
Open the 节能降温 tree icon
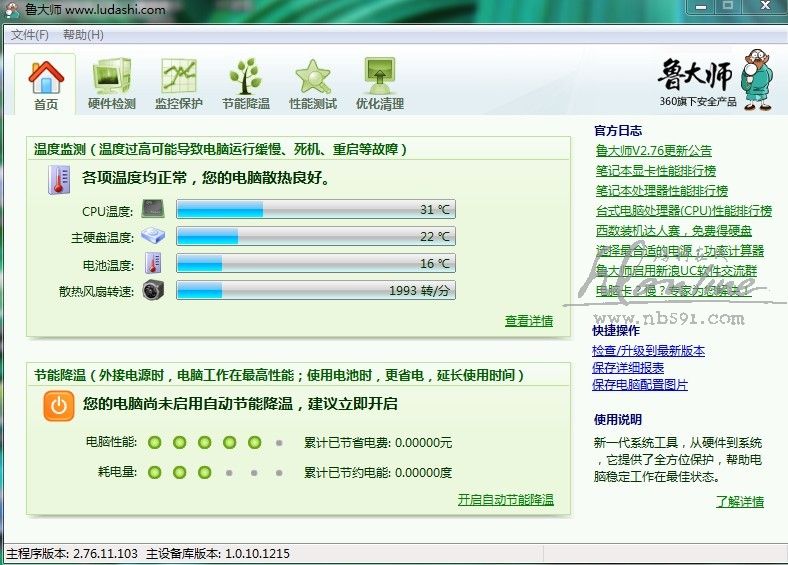coord(245,78)
